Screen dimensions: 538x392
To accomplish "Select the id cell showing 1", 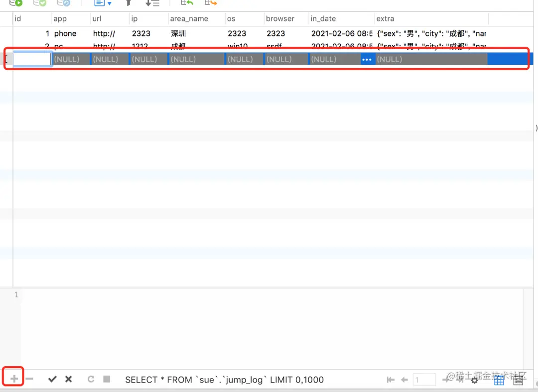I will click(x=32, y=33).
